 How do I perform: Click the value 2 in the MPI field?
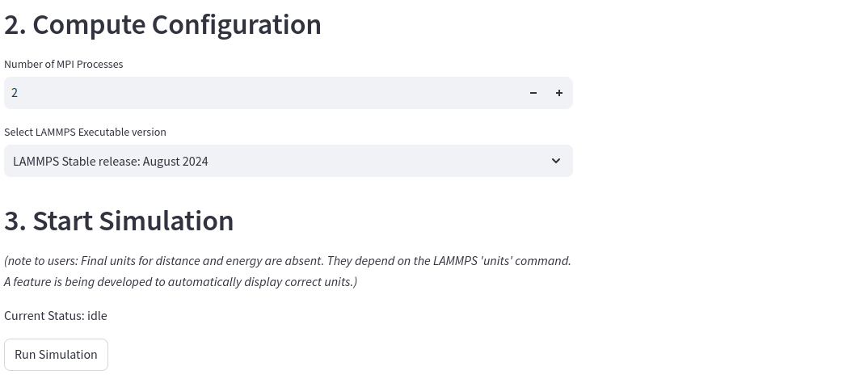15,93
